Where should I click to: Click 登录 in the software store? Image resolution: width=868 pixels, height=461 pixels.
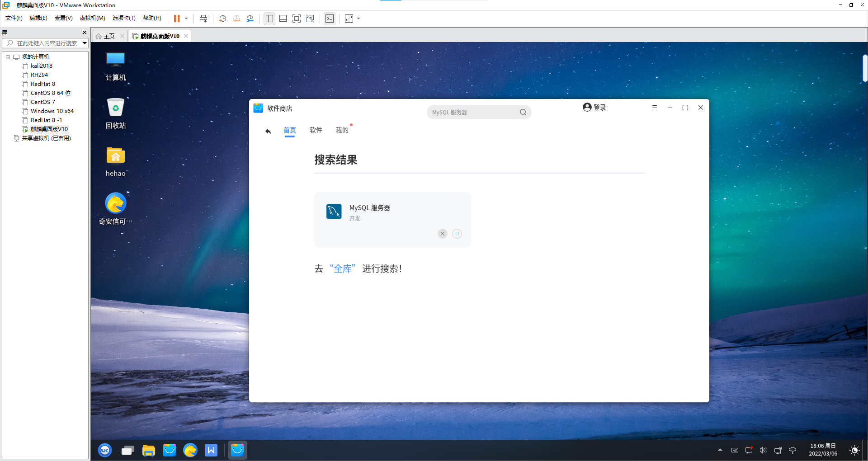click(x=594, y=108)
